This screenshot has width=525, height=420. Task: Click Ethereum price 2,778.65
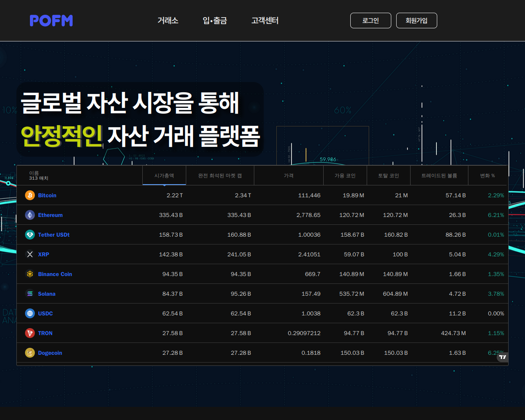(308, 215)
